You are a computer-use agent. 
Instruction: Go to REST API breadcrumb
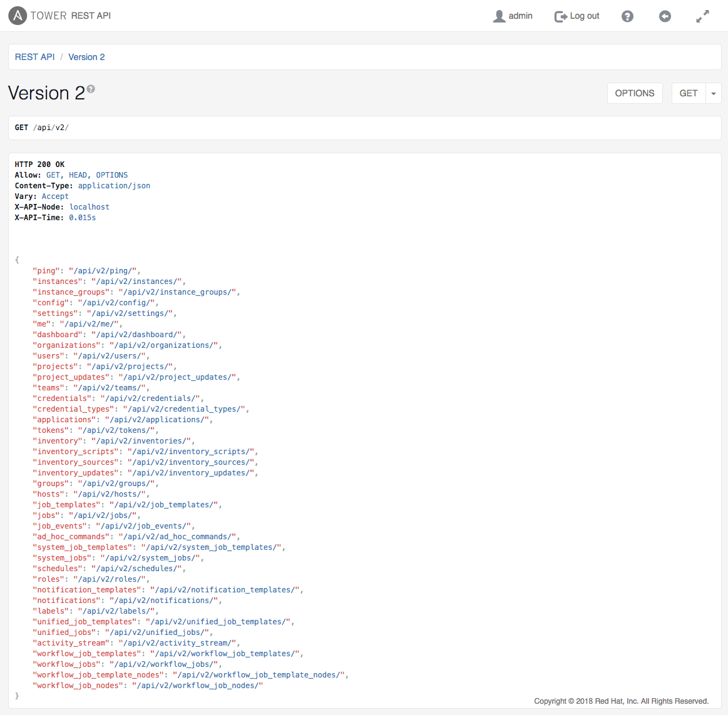coord(35,57)
